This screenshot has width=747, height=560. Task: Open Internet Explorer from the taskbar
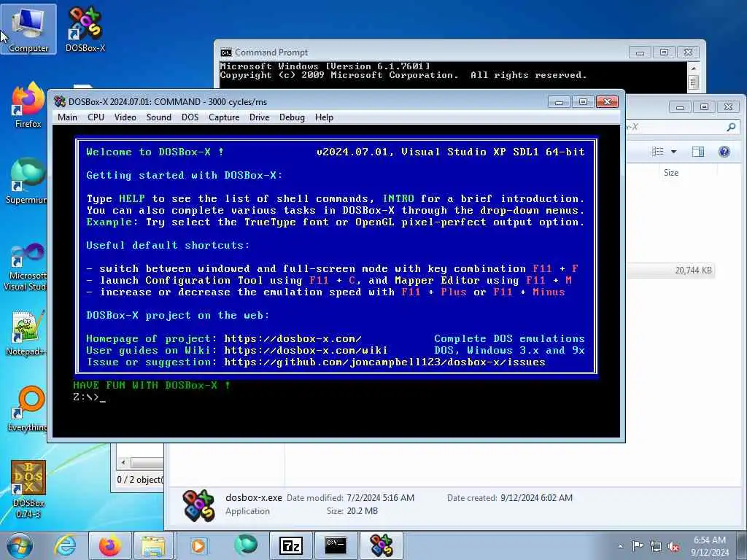coord(64,545)
